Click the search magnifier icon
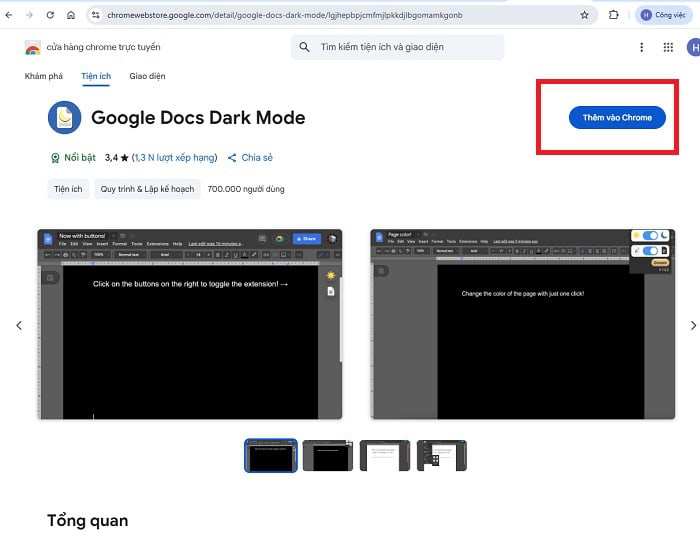The height and width of the screenshot is (553, 700). point(304,47)
